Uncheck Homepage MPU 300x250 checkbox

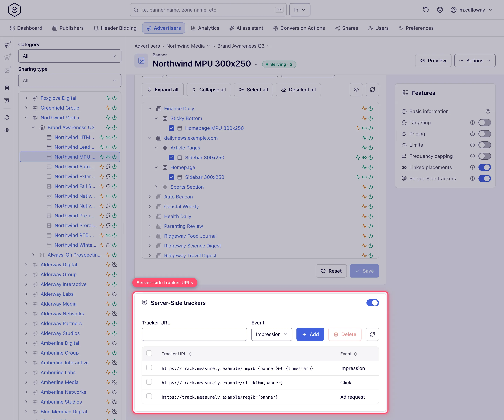[x=171, y=128]
